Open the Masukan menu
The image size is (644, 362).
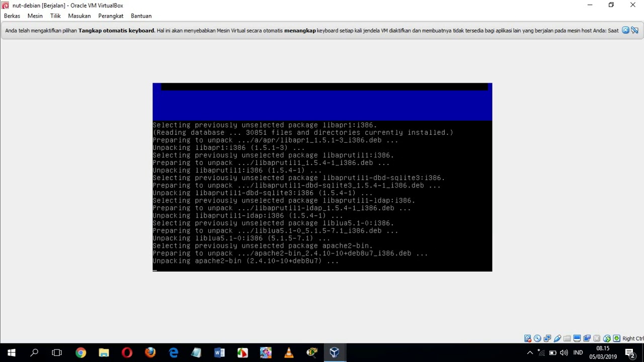click(79, 16)
